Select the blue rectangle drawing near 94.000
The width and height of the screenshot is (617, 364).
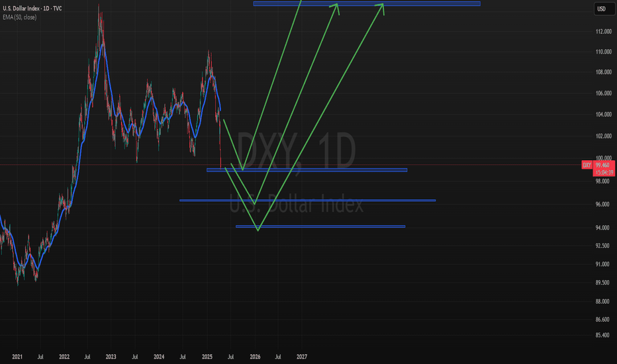pos(320,226)
